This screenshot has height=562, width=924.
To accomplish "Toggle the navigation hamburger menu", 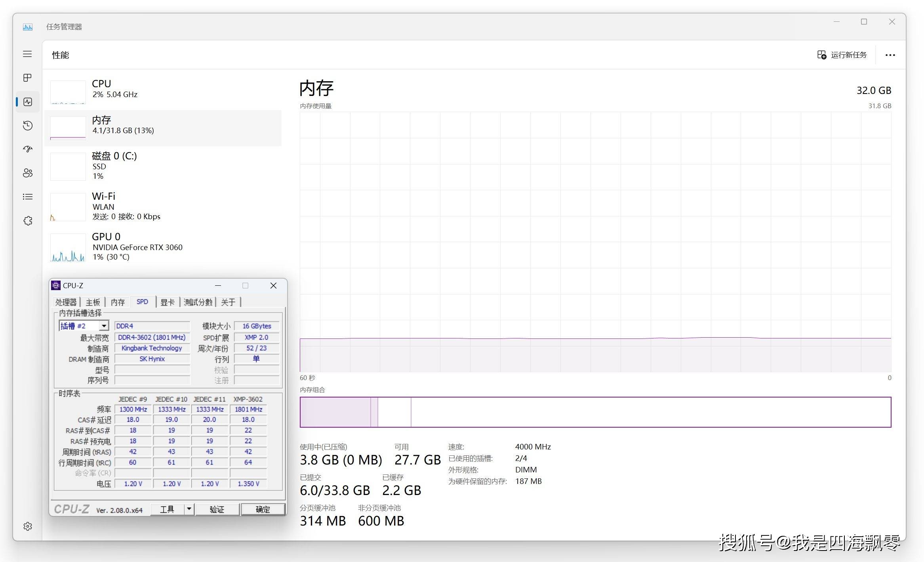I will pos(27,54).
